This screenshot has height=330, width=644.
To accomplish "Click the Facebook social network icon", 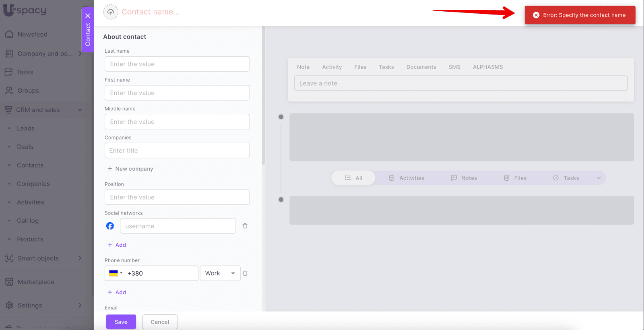I will point(110,226).
